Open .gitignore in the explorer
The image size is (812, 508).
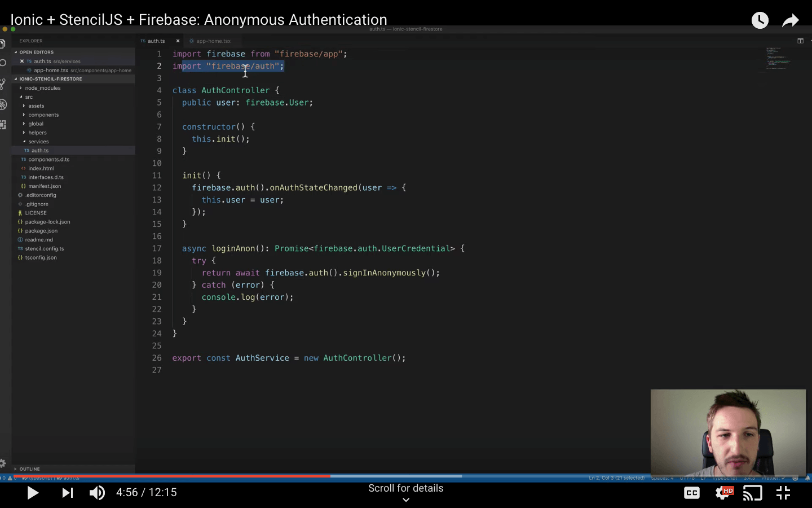coord(37,204)
